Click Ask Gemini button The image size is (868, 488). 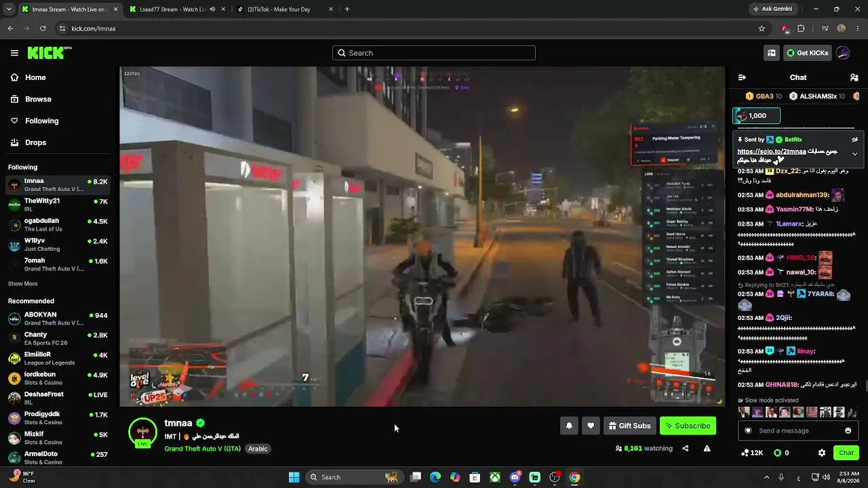tap(772, 9)
